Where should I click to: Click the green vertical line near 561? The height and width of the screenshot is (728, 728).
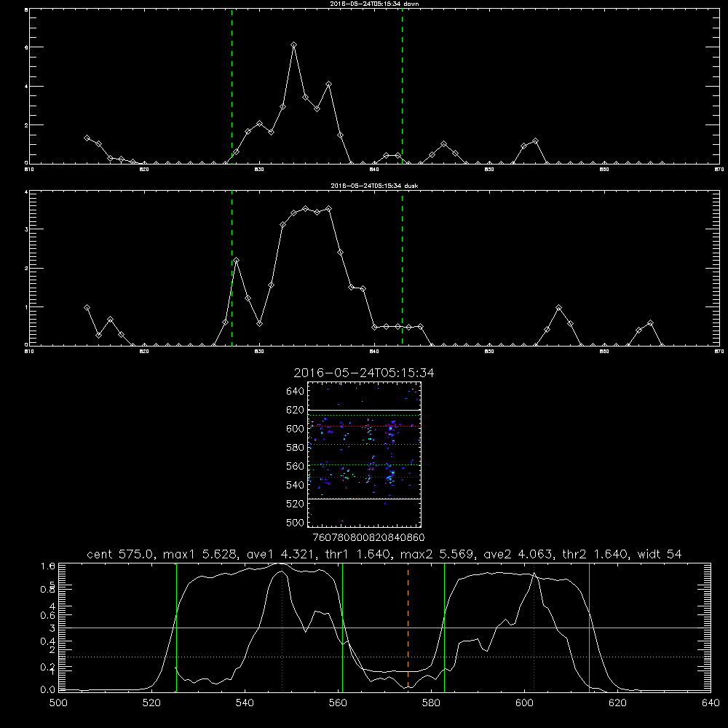click(343, 627)
